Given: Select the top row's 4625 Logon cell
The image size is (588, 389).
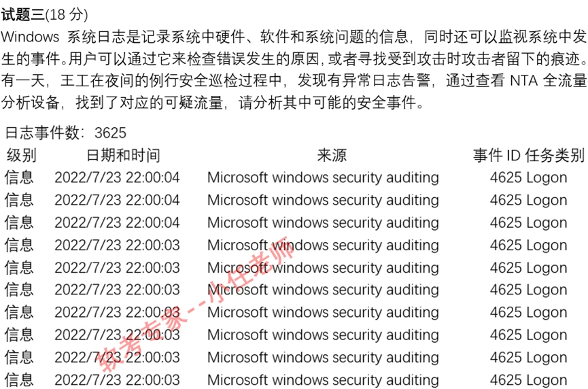Looking at the screenshot, I should pyautogui.click(x=528, y=177).
